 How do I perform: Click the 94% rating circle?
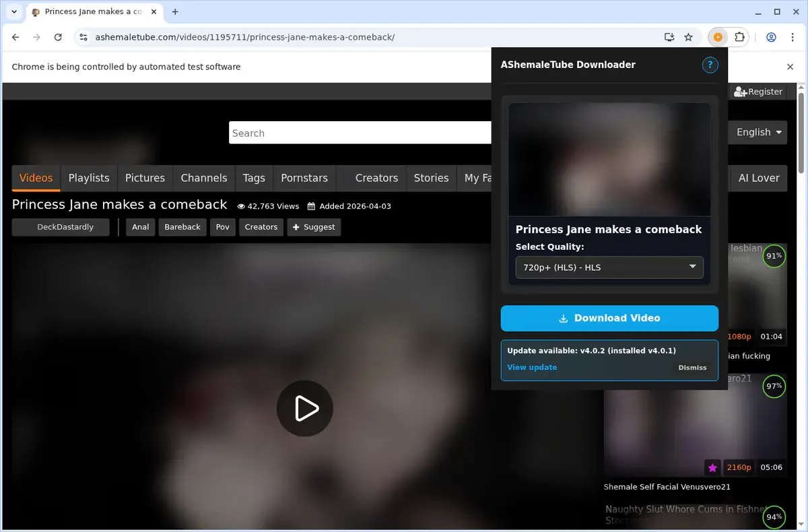tap(774, 517)
